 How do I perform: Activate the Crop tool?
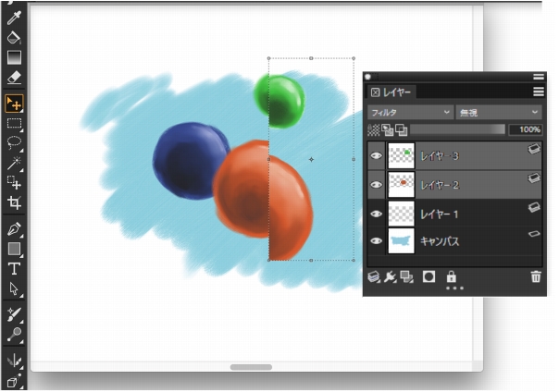point(14,202)
